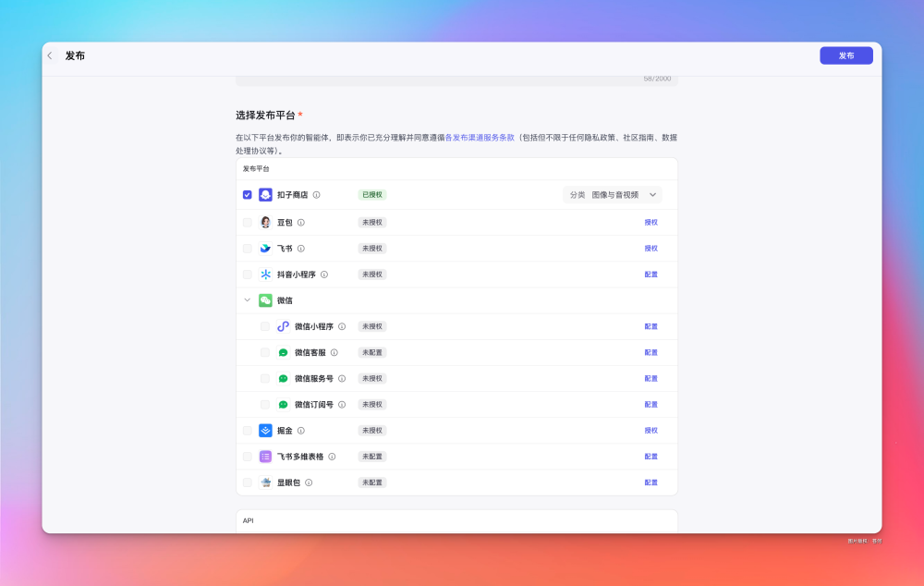
Task: Click info icon beside 显眼包
Action: 309,482
